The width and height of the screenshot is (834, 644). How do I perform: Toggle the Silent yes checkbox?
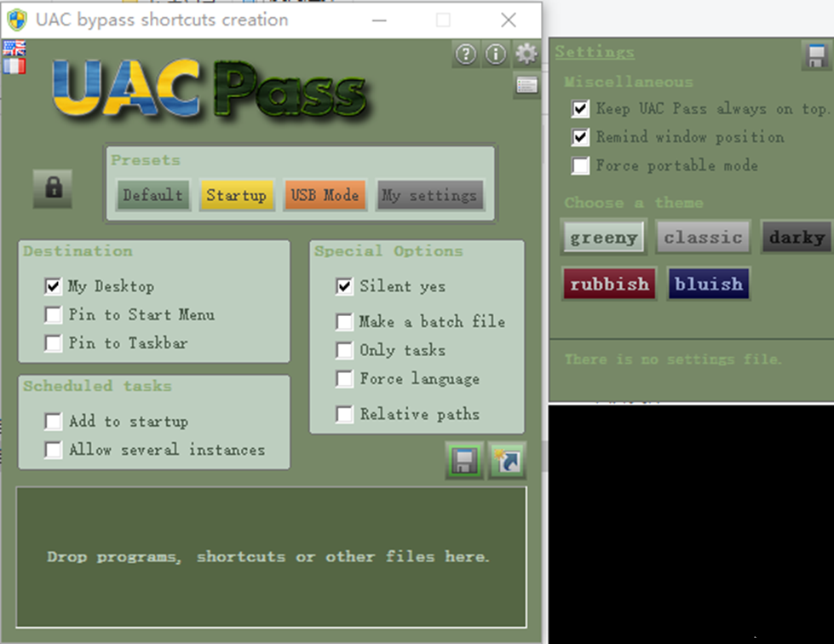pos(344,286)
